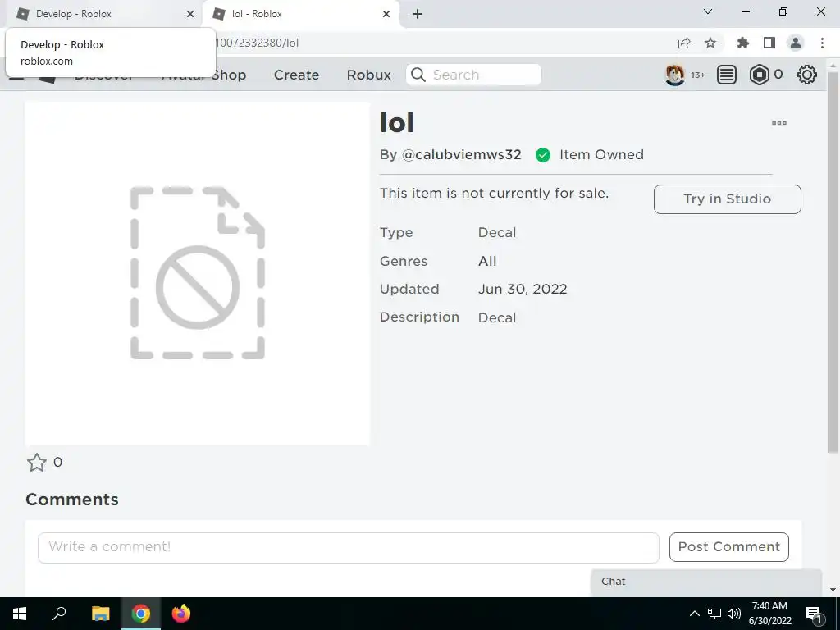Click the Write a comment field
Screen dimensions: 840x630
[348, 547]
